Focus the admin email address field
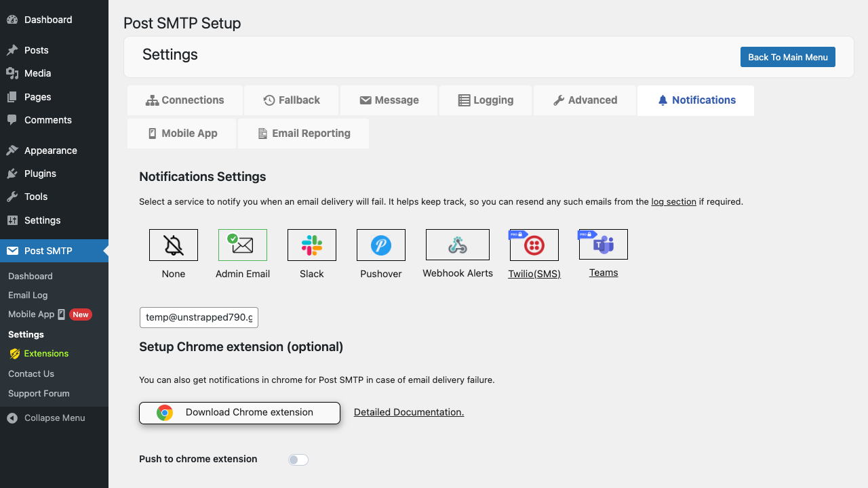The width and height of the screenshot is (868, 488). [199, 317]
